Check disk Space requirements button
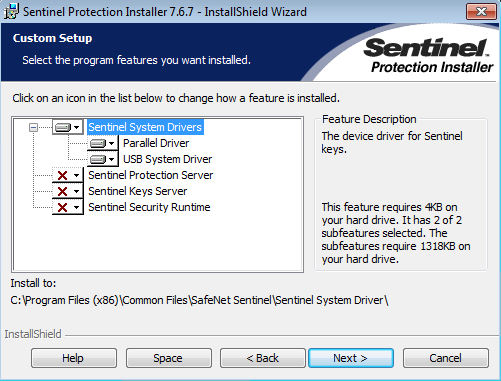This screenshot has height=381, width=501. pyautogui.click(x=169, y=358)
